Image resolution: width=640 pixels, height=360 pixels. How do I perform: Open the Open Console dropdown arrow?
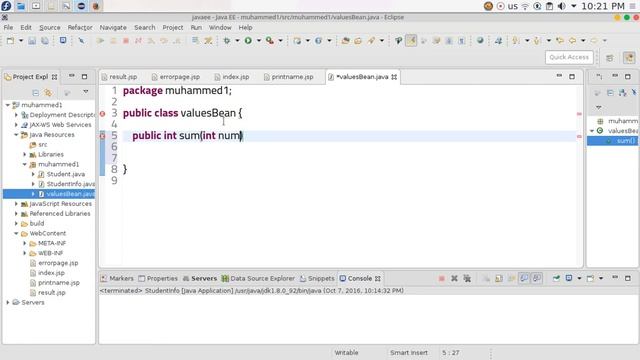point(601,278)
